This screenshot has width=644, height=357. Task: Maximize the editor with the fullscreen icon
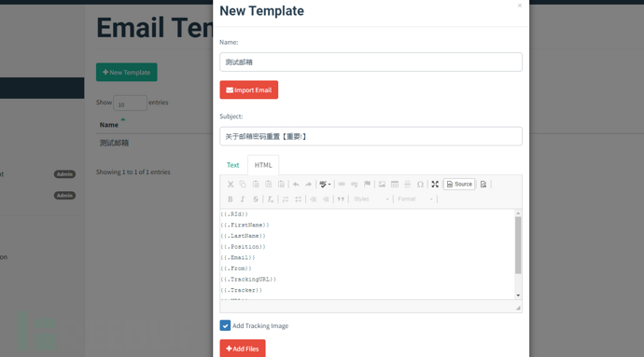(x=435, y=185)
